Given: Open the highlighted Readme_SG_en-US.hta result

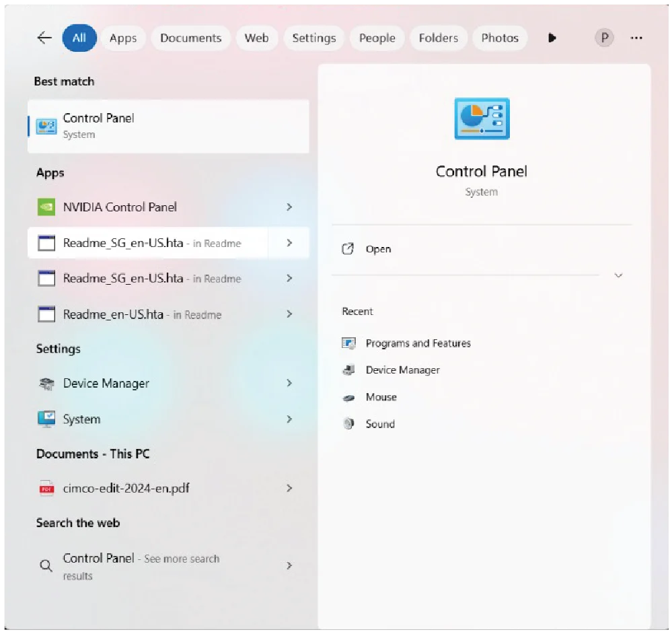Looking at the screenshot, I should (148, 243).
